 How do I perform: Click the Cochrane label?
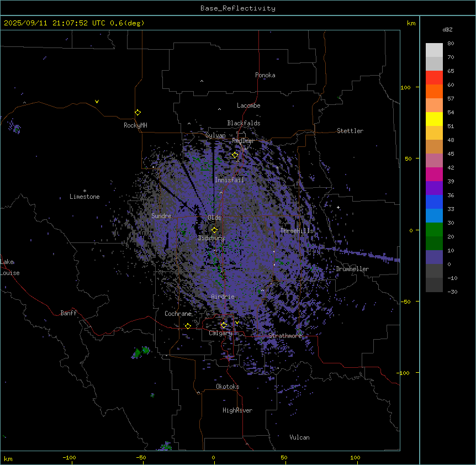[178, 314]
